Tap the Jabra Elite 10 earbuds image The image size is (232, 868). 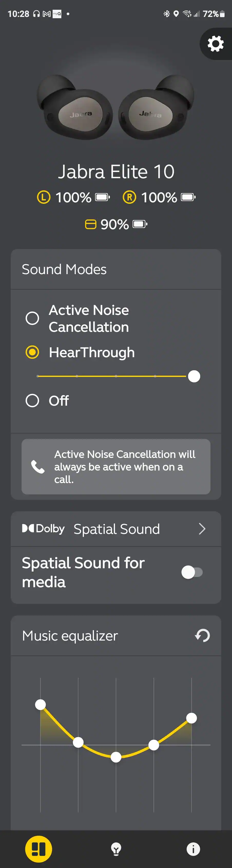tap(115, 108)
